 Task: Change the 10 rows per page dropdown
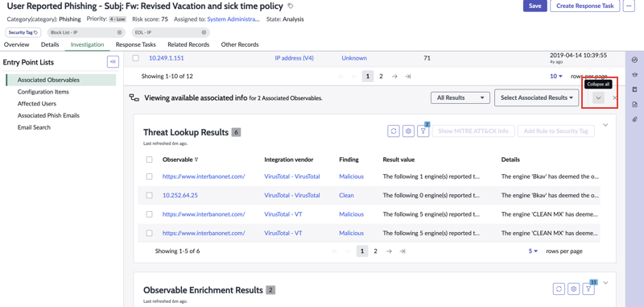[x=556, y=76]
